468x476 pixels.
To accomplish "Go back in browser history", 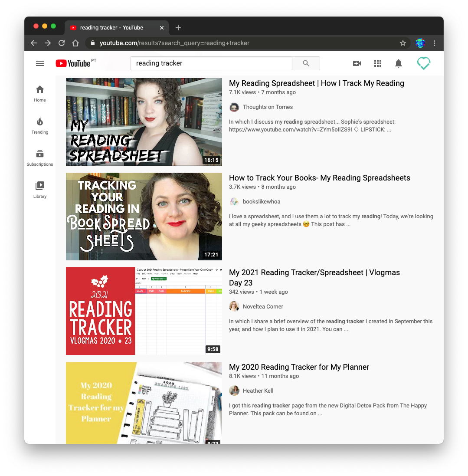I will click(34, 43).
